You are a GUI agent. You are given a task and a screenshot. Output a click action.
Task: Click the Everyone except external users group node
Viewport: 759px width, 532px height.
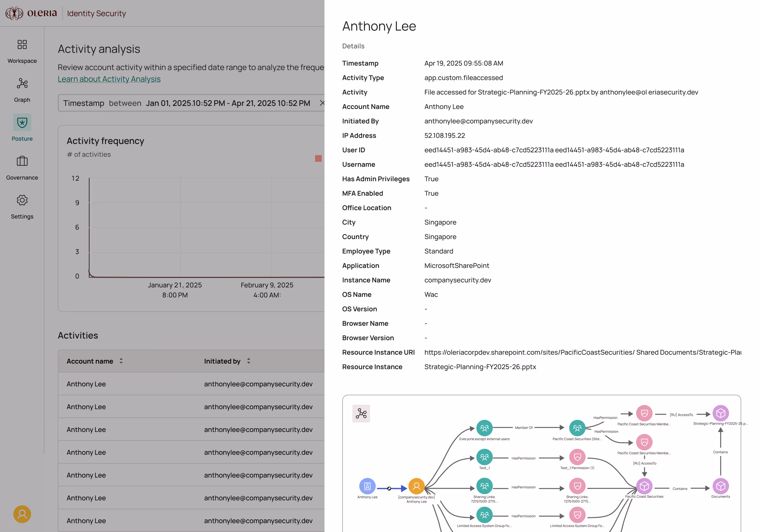click(x=484, y=428)
